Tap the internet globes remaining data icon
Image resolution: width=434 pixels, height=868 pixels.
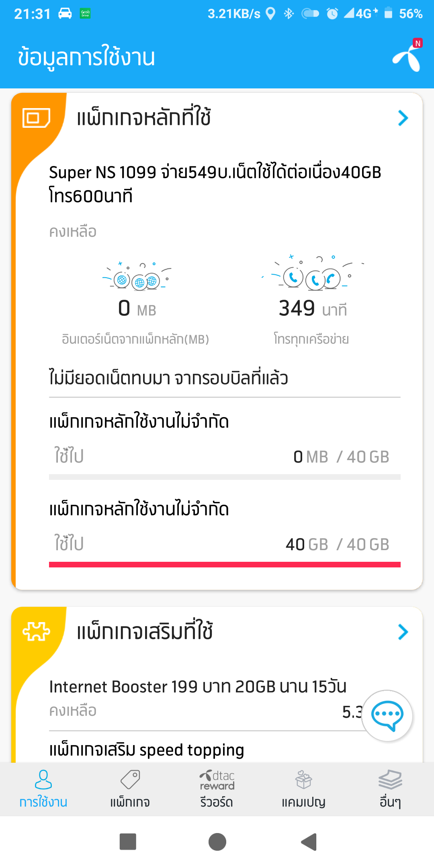(137, 278)
